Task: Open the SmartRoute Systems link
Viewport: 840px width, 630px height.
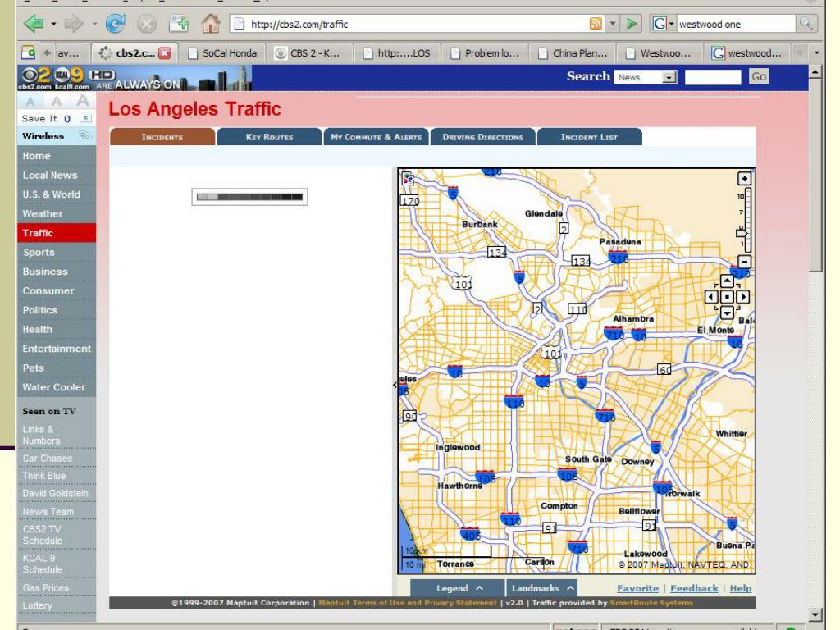Action: coord(651,603)
